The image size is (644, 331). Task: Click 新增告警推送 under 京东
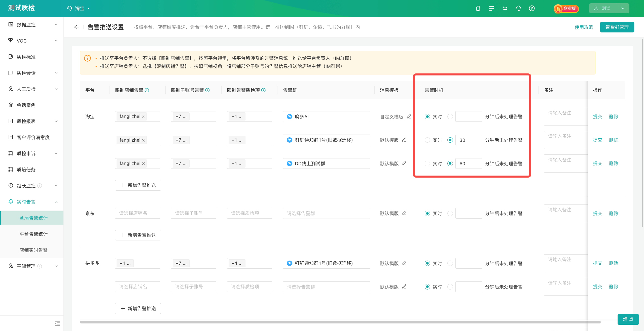point(138,235)
